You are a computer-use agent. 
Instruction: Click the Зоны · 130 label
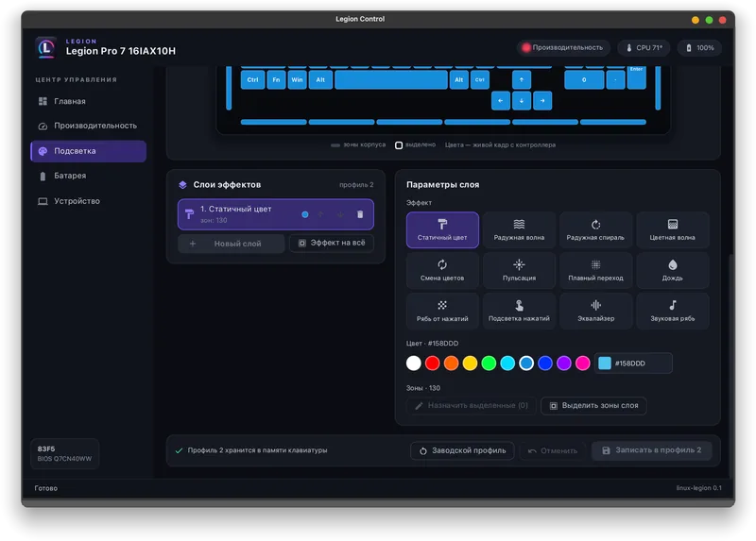[423, 388]
